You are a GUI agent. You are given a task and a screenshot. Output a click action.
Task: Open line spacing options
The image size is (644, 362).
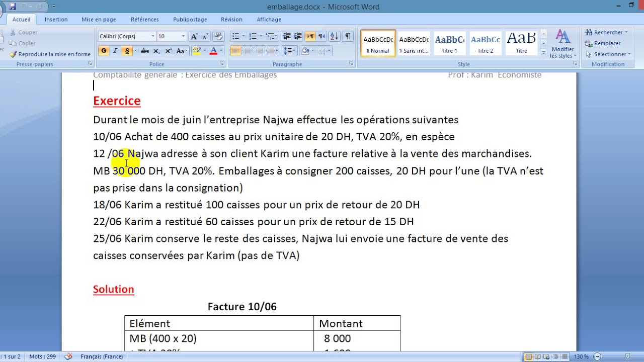289,51
